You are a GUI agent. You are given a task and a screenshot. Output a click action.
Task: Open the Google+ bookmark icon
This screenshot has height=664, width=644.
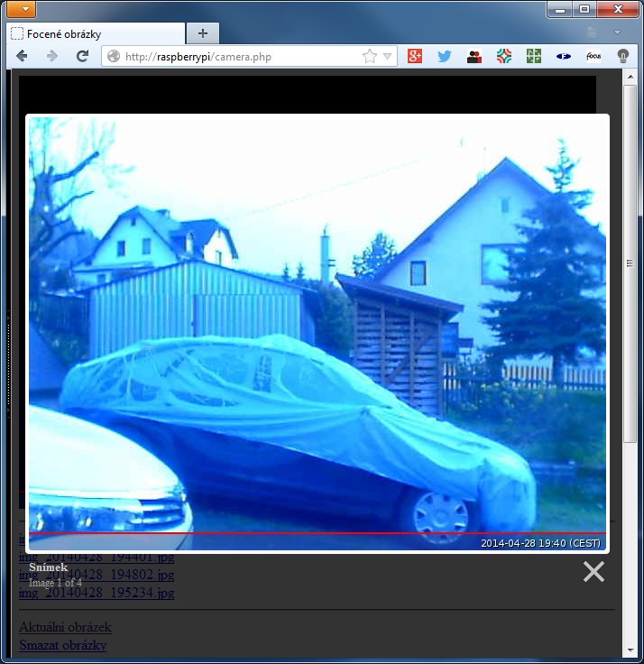click(415, 56)
